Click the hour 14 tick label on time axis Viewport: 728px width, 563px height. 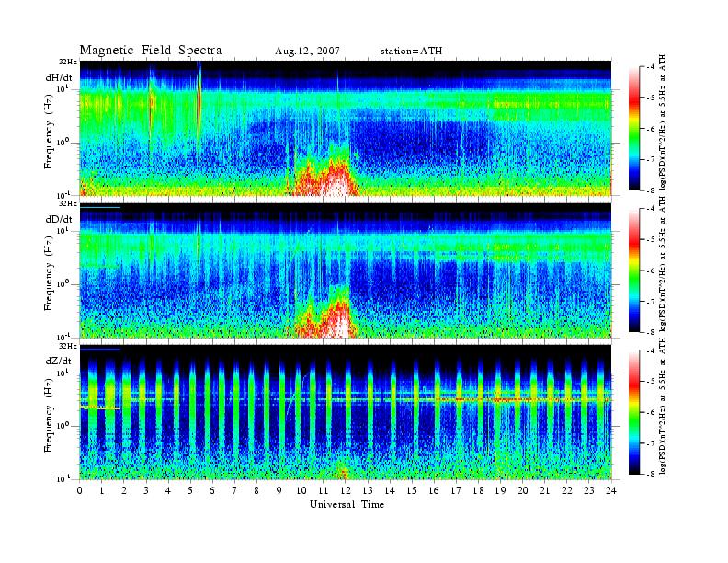[390, 490]
